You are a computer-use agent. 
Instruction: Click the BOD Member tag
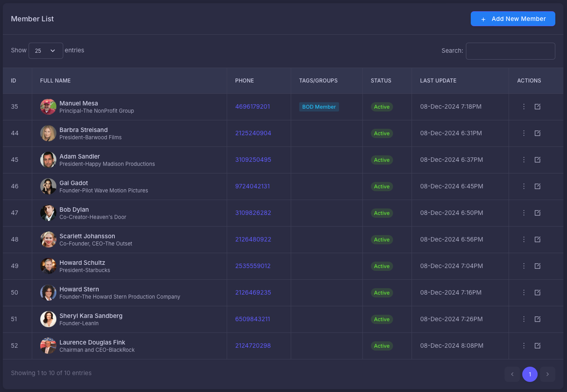pos(319,107)
